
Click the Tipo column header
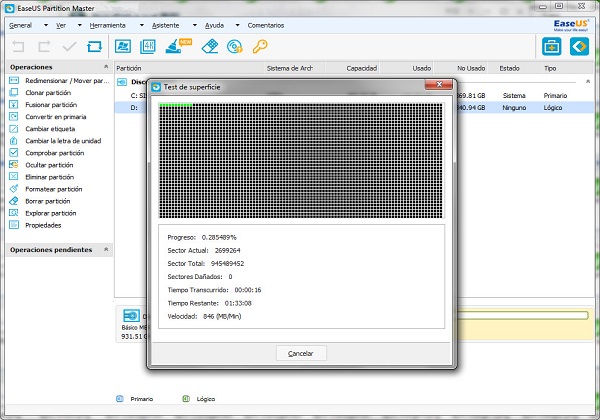click(x=550, y=68)
